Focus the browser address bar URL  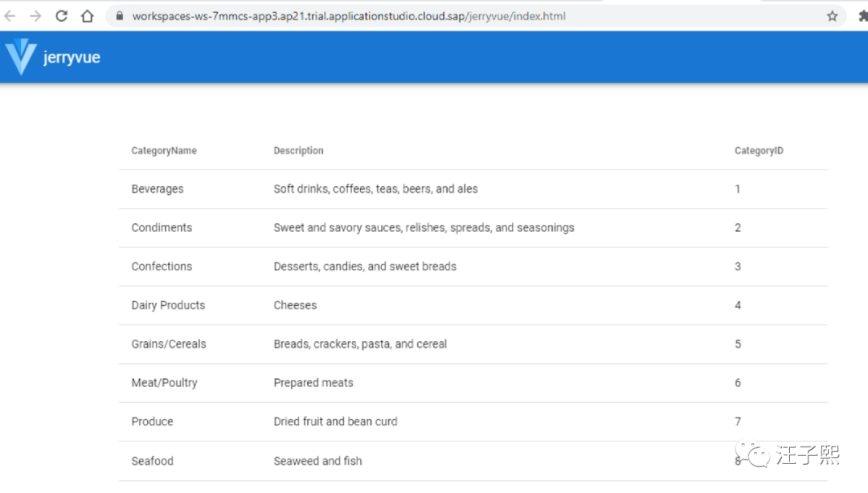point(349,16)
